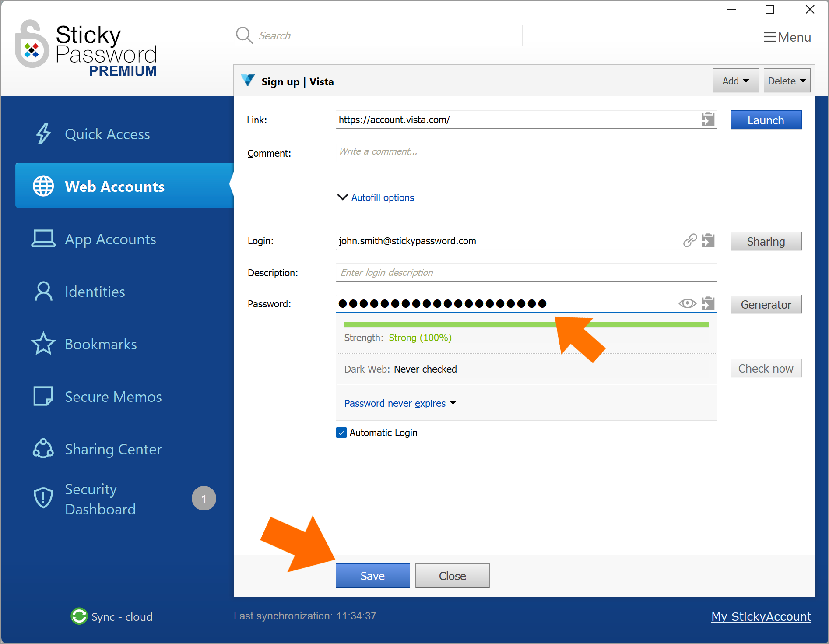Open Quick Access section
This screenshot has height=644, width=829.
[107, 134]
